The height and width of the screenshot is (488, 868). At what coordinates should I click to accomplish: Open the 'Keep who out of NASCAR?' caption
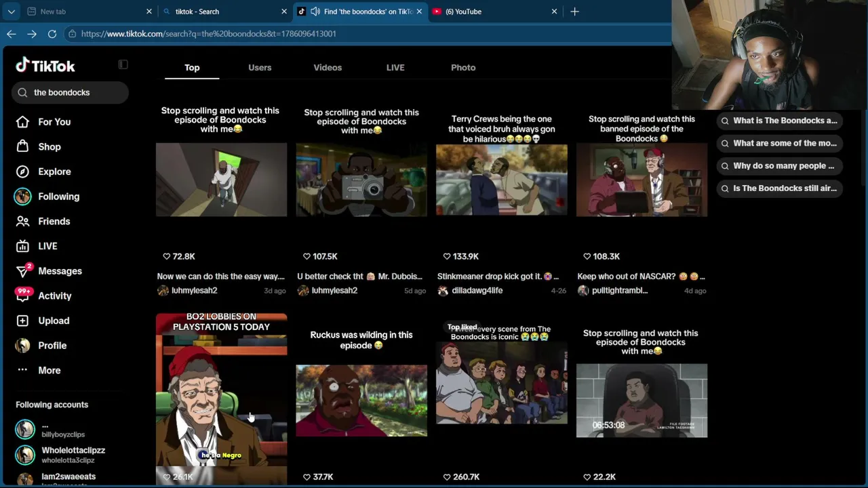(641, 277)
